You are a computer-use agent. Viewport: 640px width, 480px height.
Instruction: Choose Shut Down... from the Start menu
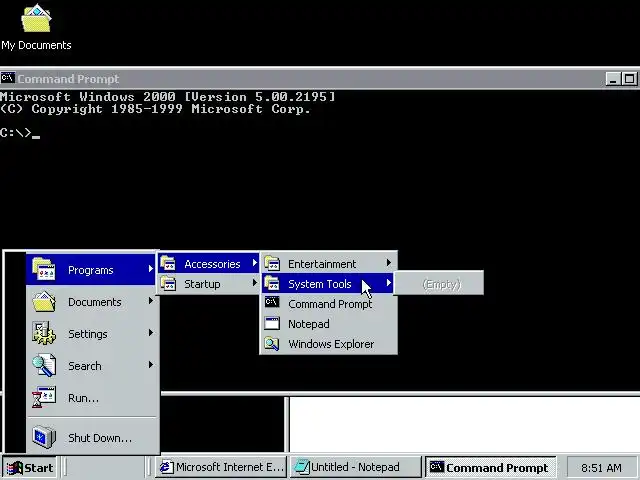91,437
